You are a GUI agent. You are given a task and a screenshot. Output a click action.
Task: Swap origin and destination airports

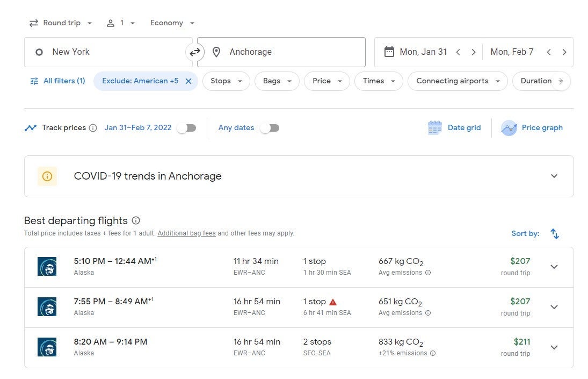coord(194,52)
